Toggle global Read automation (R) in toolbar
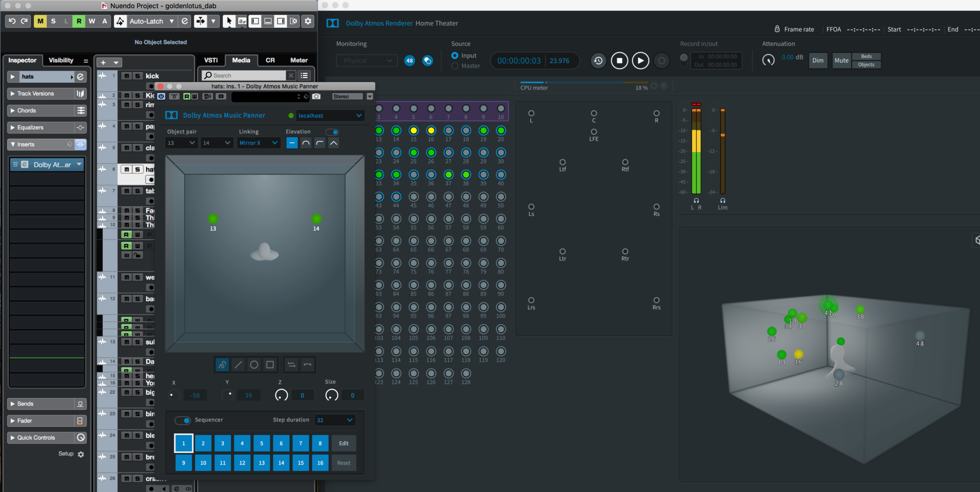 click(79, 21)
